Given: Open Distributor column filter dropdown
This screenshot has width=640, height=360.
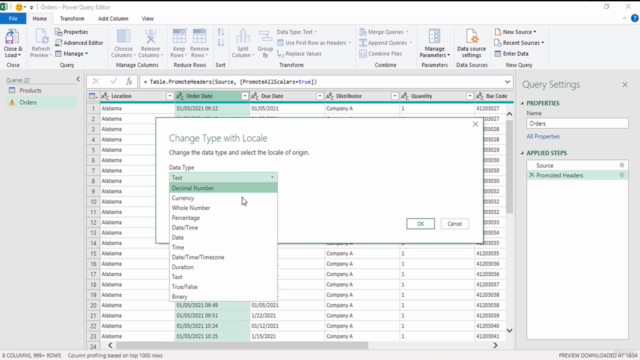Looking at the screenshot, I should pyautogui.click(x=395, y=96).
